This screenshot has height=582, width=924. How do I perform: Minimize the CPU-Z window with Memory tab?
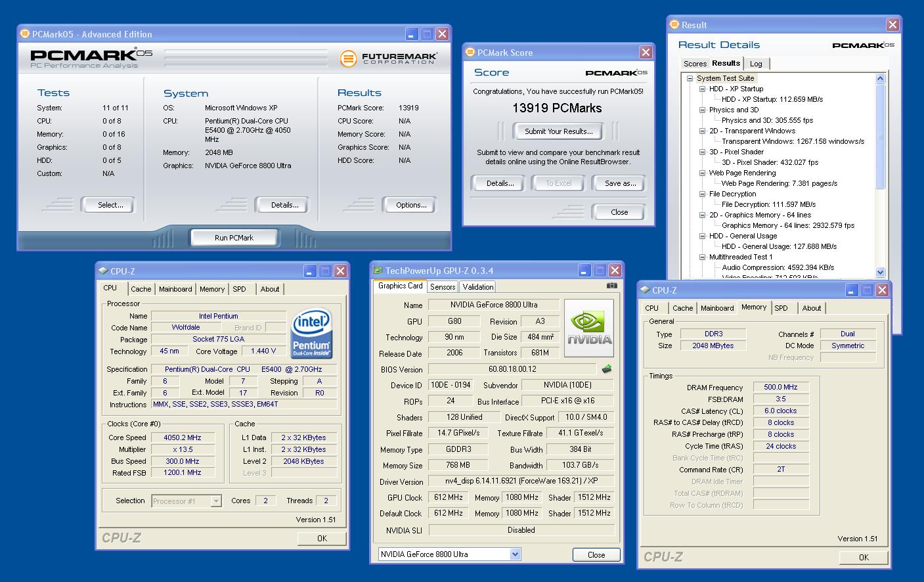852,290
